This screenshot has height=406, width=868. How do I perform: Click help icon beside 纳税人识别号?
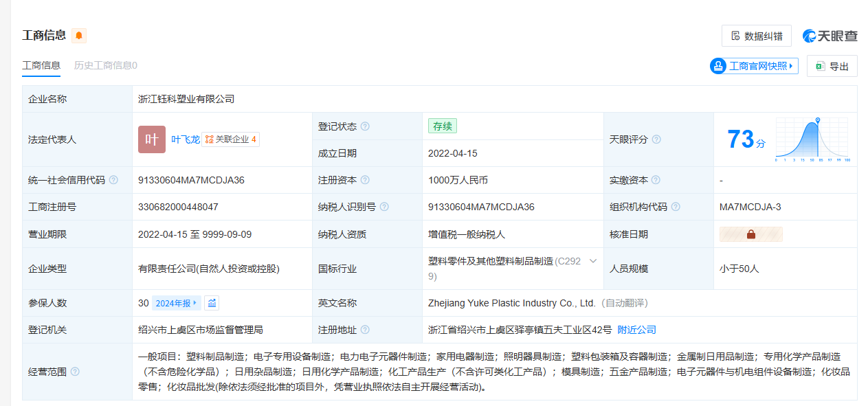click(x=384, y=207)
